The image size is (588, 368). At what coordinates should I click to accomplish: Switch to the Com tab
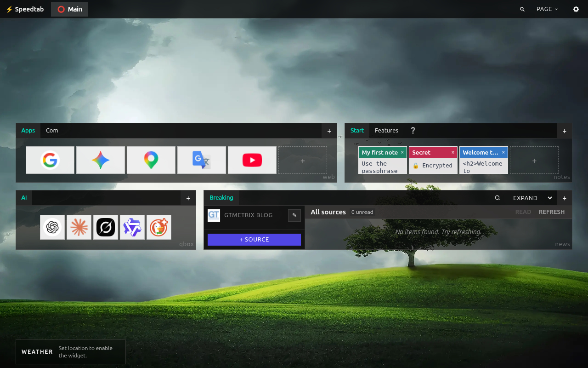pyautogui.click(x=52, y=131)
